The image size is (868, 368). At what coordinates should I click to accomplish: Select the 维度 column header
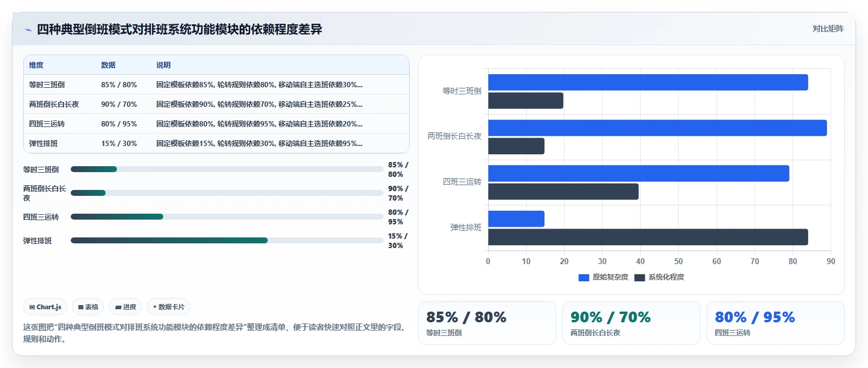[x=36, y=65]
